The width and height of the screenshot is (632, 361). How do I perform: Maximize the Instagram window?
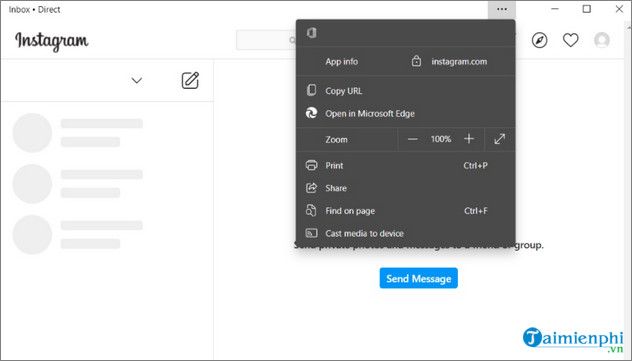click(x=587, y=9)
